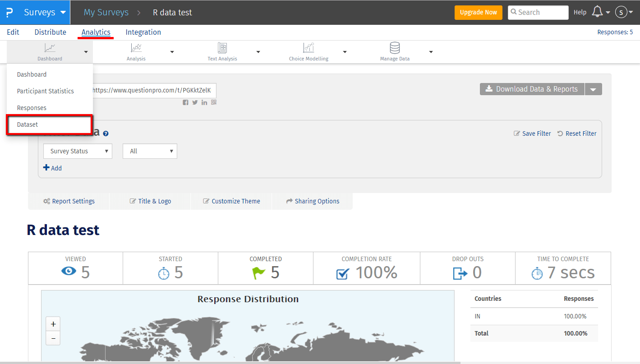Click the Analysis chart icon
The height and width of the screenshot is (364, 640).
(x=136, y=48)
